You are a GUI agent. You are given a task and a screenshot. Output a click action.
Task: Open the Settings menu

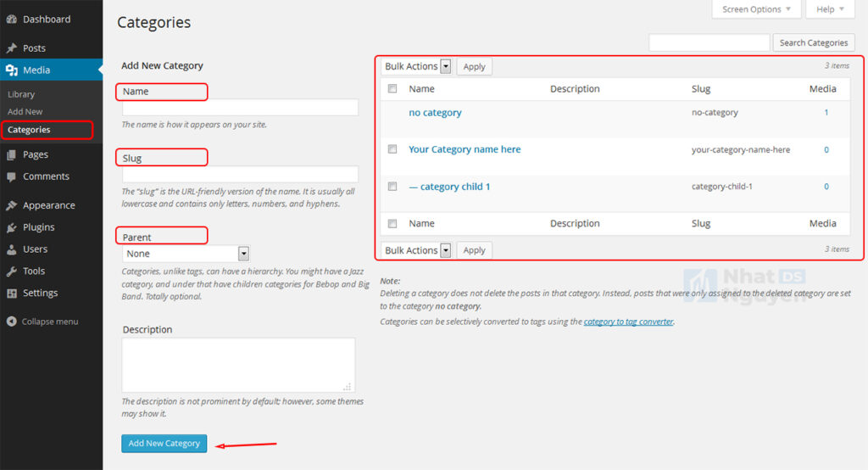40,294
